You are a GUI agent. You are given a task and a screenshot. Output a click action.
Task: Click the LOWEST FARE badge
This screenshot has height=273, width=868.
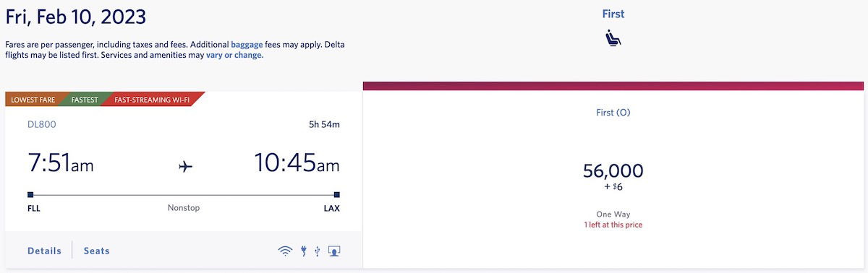pyautogui.click(x=33, y=100)
